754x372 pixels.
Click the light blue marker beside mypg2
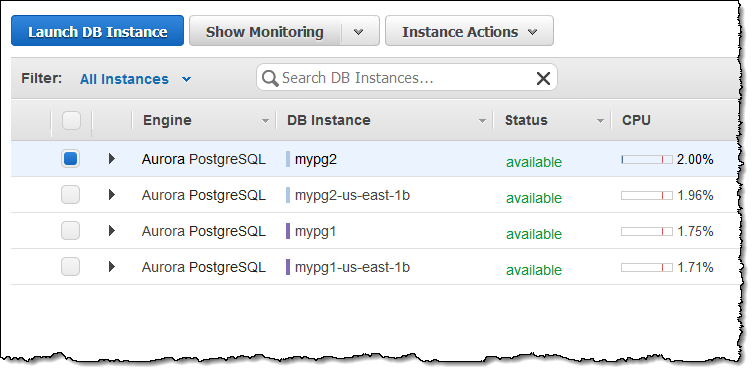click(x=288, y=159)
